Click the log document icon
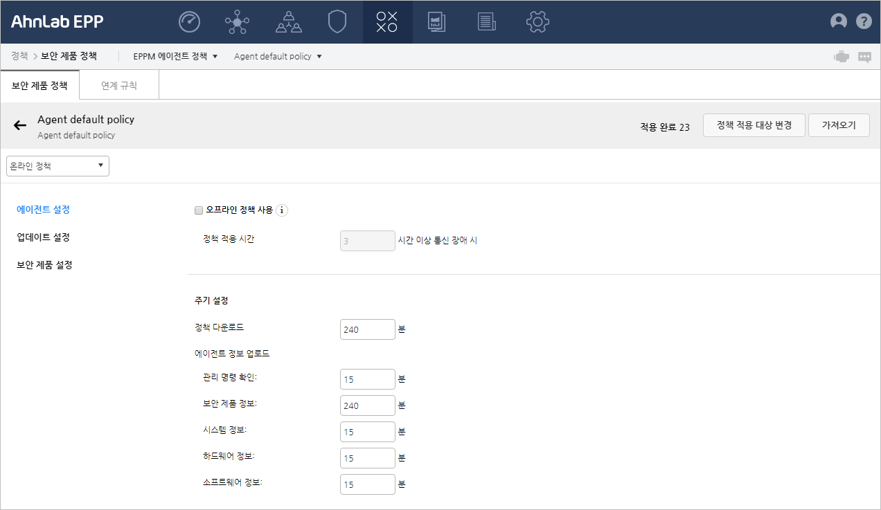The width and height of the screenshot is (881, 510). tap(487, 22)
